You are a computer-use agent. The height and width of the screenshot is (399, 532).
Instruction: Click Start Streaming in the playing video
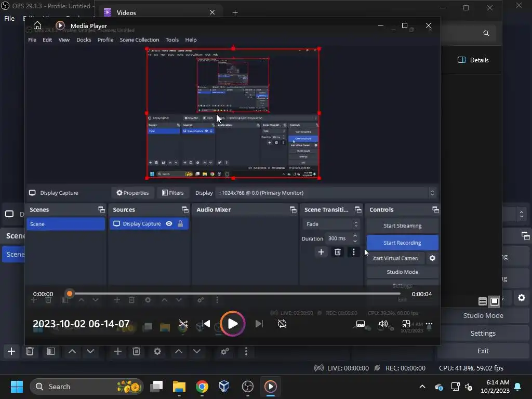[x=403, y=225]
